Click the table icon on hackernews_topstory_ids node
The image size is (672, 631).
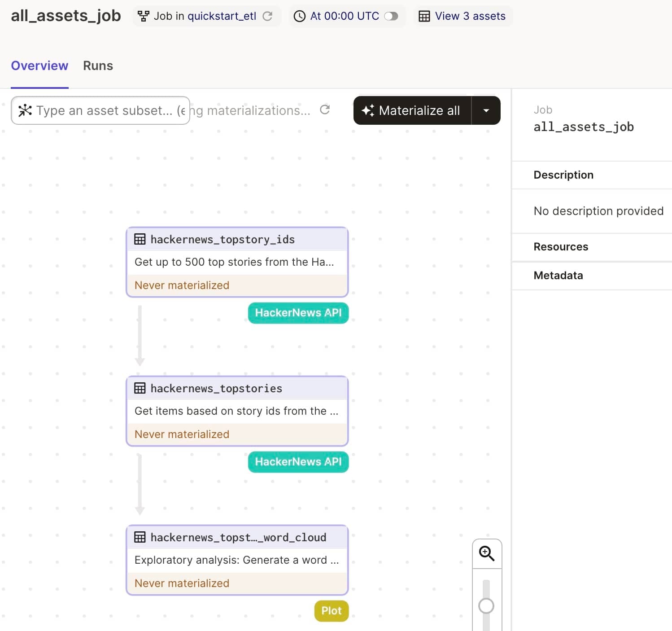[x=140, y=239]
